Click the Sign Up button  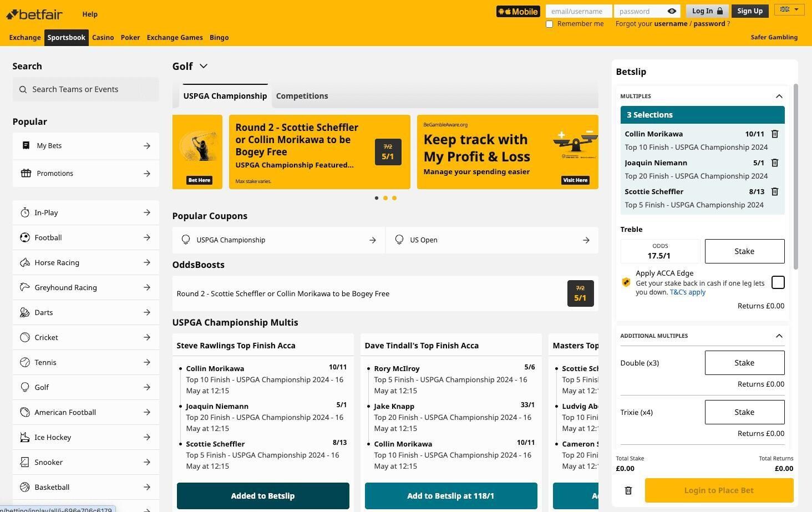click(750, 11)
